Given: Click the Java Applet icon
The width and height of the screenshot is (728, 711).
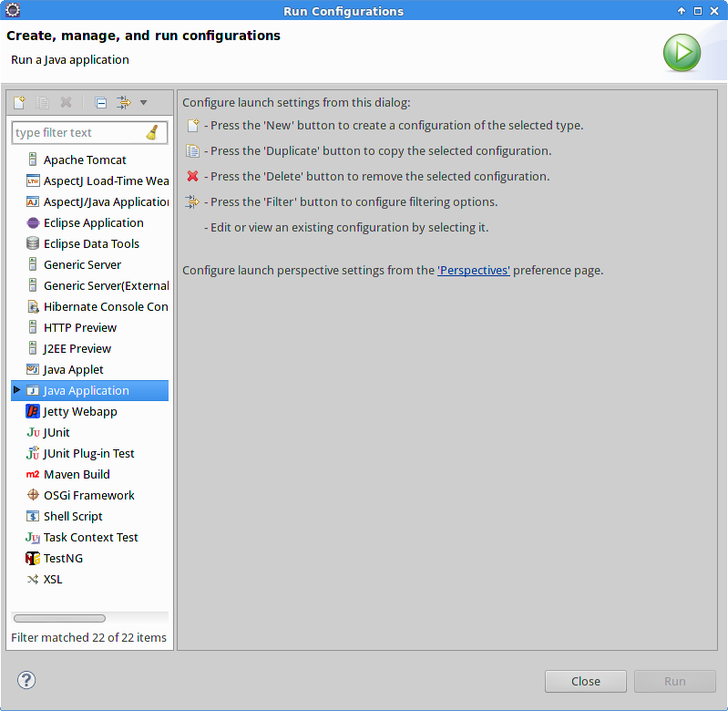Looking at the screenshot, I should pyautogui.click(x=33, y=369).
